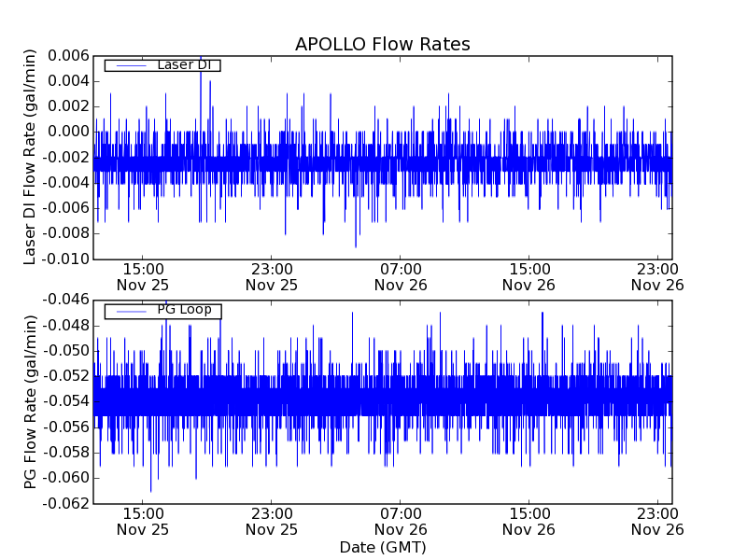747x560 pixels.
Task: Click the -0.062 tick label on bottom plot
Action: (x=66, y=503)
